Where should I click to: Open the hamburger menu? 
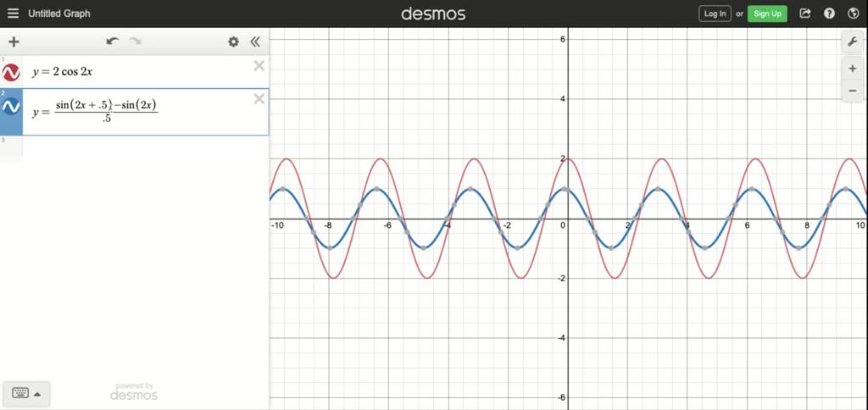pos(14,14)
